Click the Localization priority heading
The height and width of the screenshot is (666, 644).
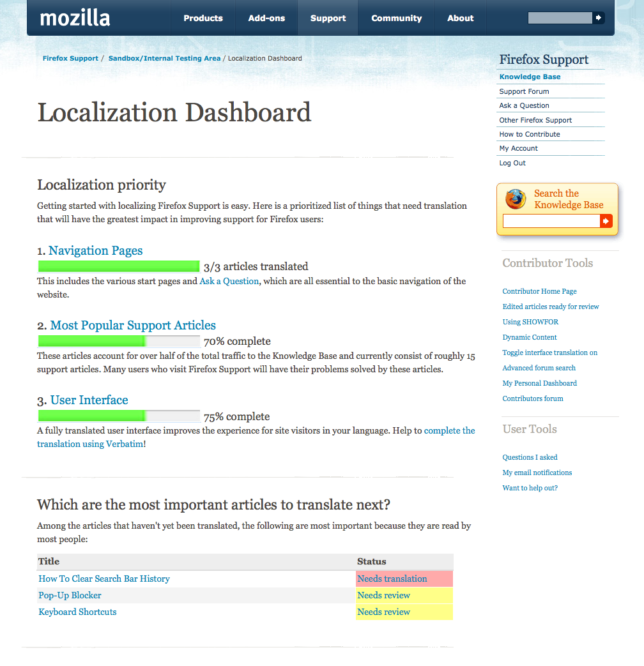pos(101,185)
